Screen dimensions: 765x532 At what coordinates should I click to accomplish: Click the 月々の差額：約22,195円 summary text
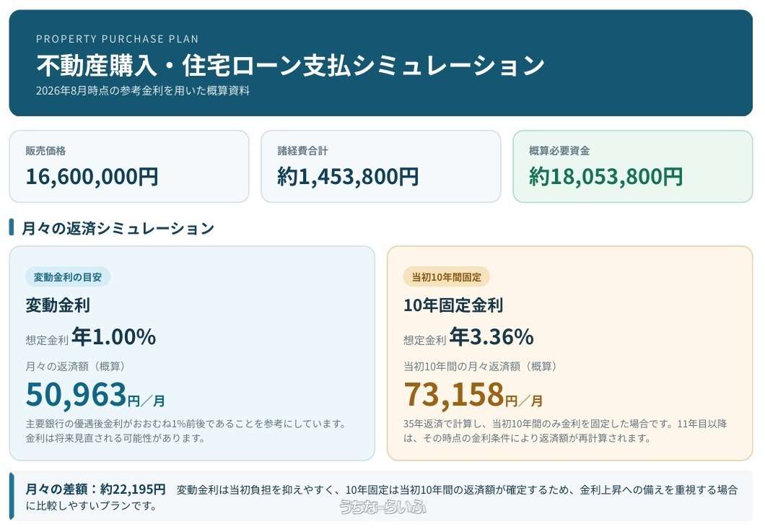click(x=95, y=489)
